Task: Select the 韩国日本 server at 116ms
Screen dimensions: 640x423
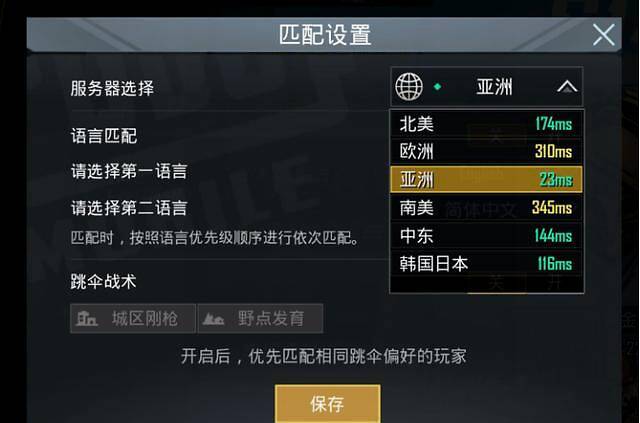Action: click(x=487, y=264)
